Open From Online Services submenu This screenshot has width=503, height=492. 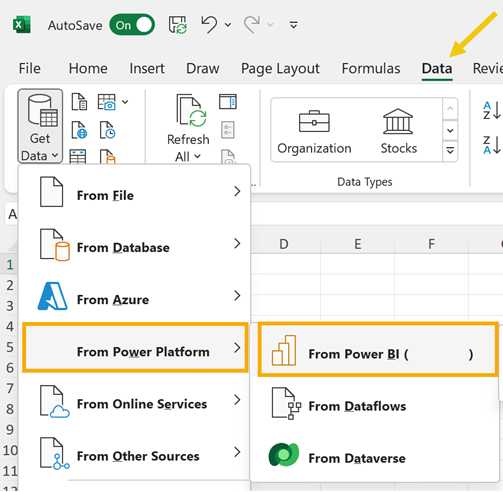135,401
